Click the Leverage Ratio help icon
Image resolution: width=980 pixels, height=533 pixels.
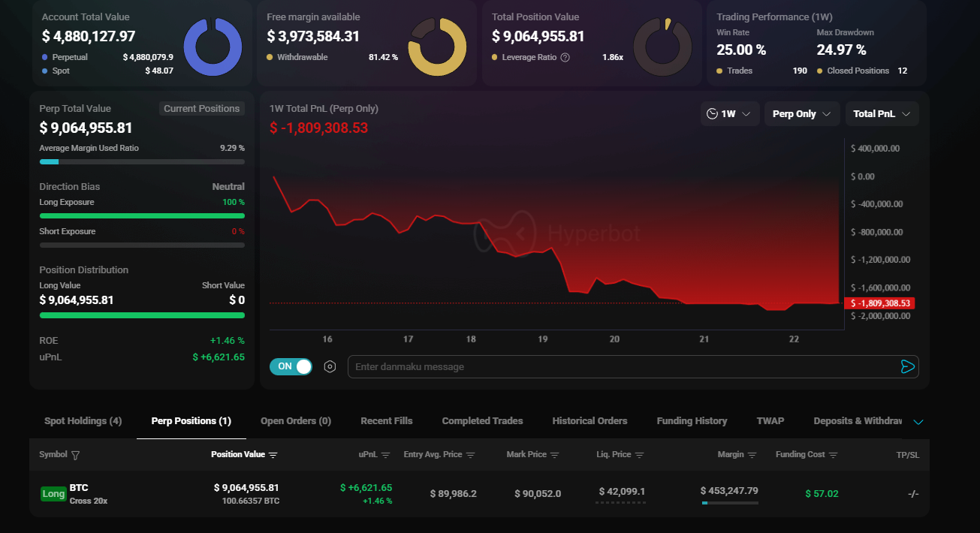[x=565, y=57]
